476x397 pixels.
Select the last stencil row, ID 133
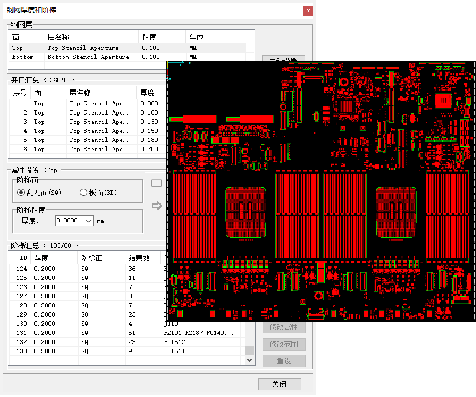[x=125, y=351]
